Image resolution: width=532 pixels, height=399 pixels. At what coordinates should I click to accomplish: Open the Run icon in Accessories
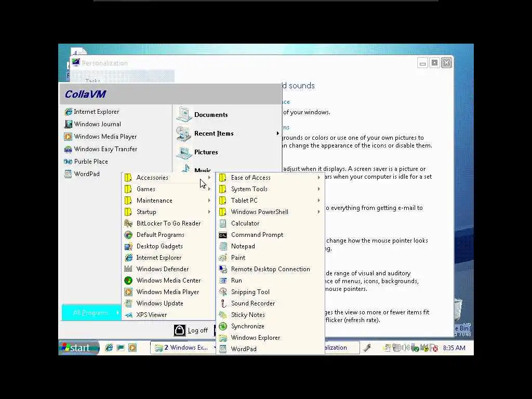pos(223,281)
